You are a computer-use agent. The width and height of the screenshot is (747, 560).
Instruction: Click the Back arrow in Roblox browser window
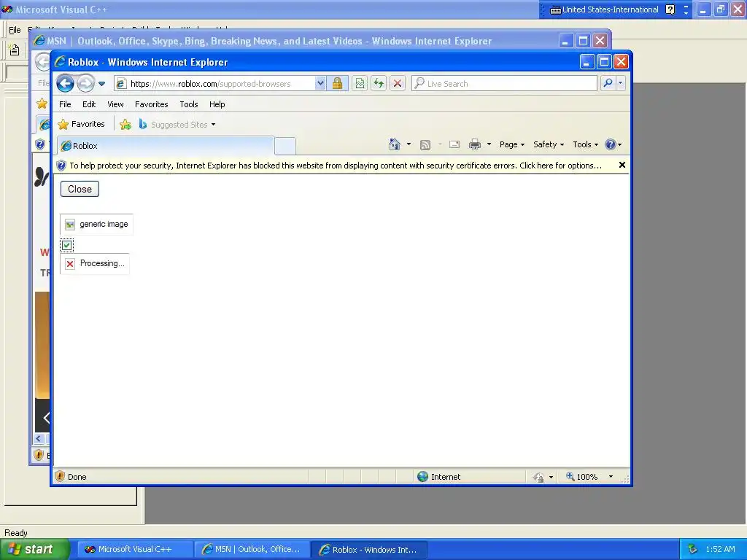(x=65, y=84)
